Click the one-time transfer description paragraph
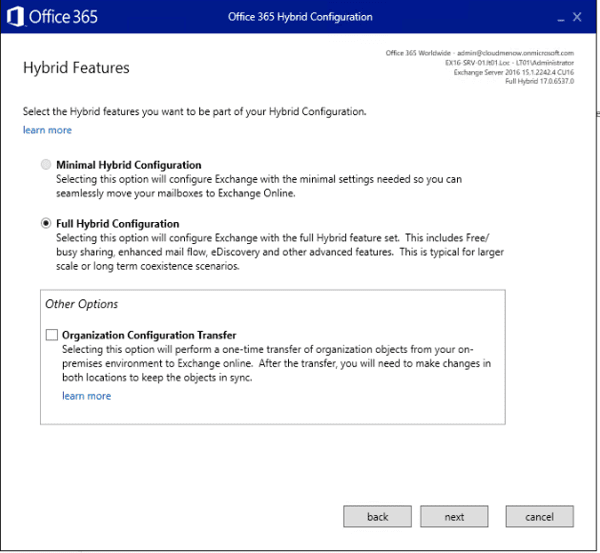The image size is (600, 553). coord(276,364)
